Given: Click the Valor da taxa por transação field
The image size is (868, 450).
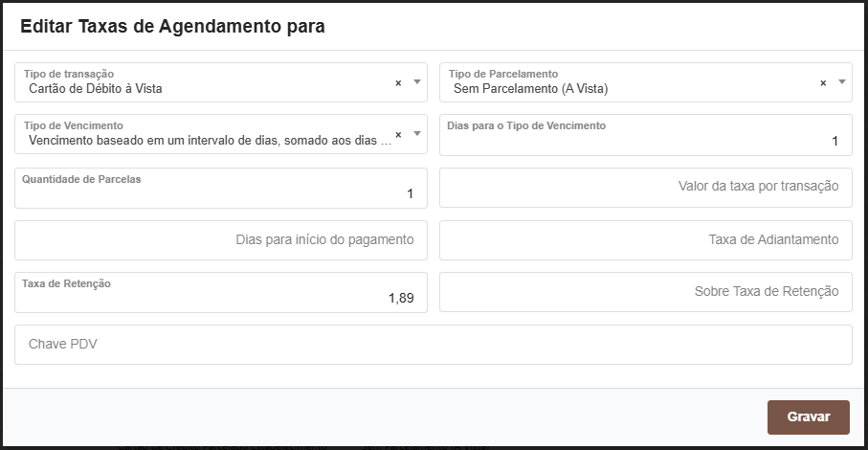Looking at the screenshot, I should [644, 187].
